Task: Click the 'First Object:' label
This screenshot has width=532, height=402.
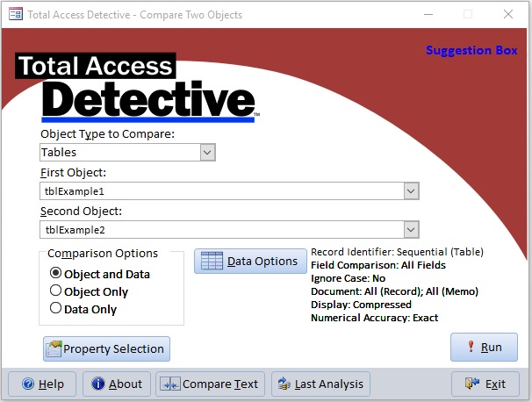Action: point(73,173)
